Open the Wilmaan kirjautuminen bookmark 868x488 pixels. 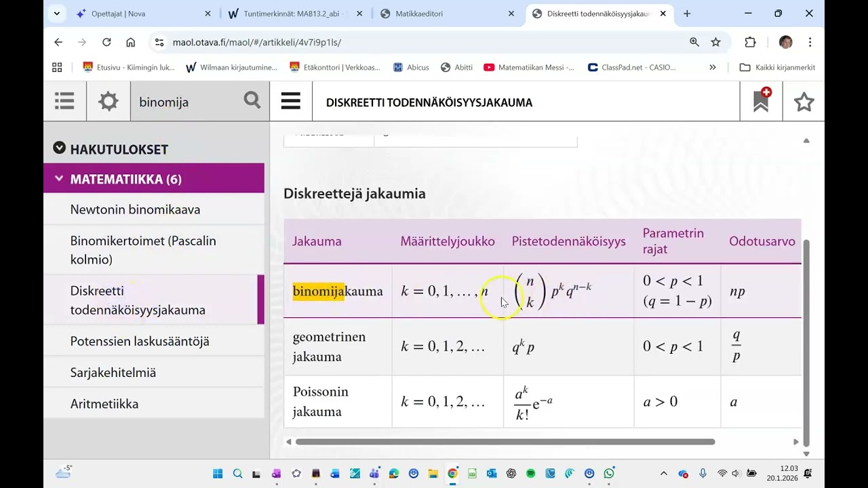(232, 67)
